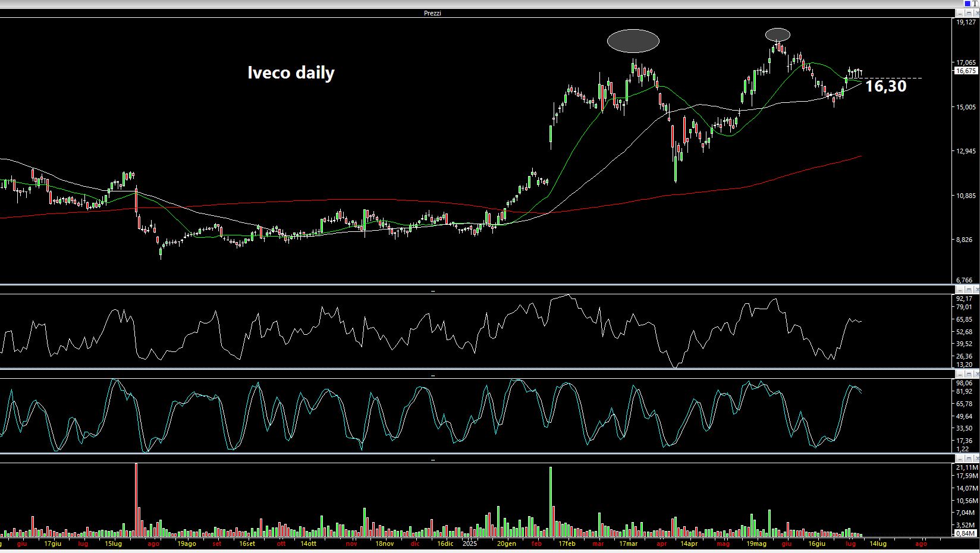Click the '17feb' date on time axis

click(x=567, y=543)
